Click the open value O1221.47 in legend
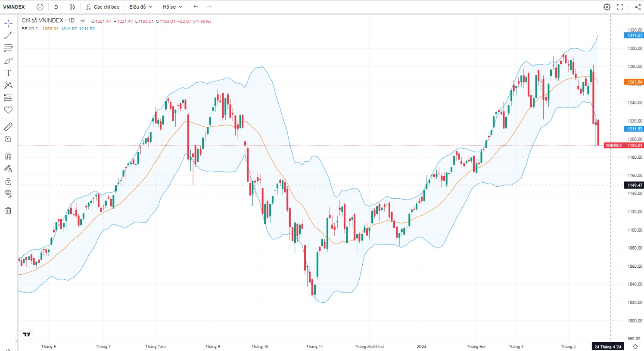This screenshot has width=644, height=351. point(101,21)
